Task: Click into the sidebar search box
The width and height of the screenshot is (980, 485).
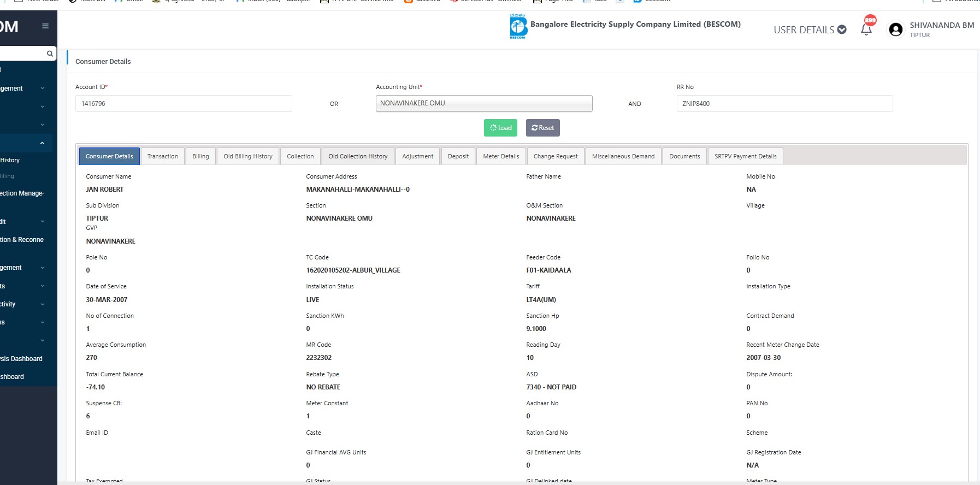Action: [23, 54]
